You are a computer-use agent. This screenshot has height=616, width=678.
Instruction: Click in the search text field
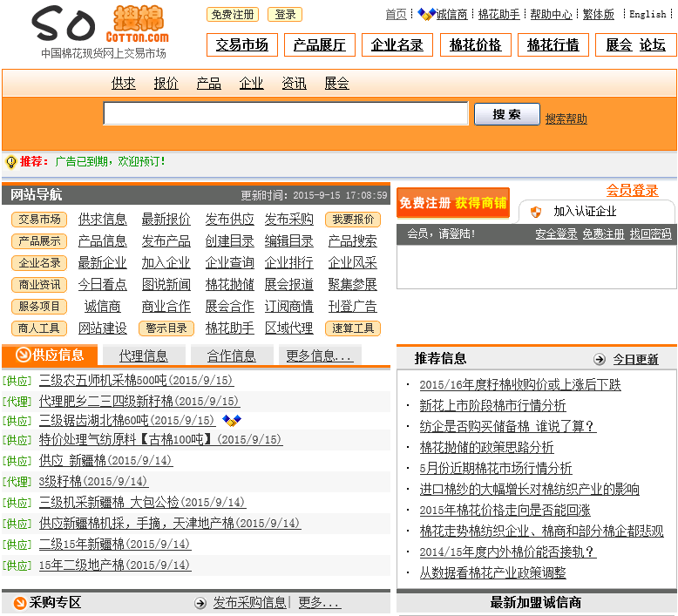pos(285,114)
